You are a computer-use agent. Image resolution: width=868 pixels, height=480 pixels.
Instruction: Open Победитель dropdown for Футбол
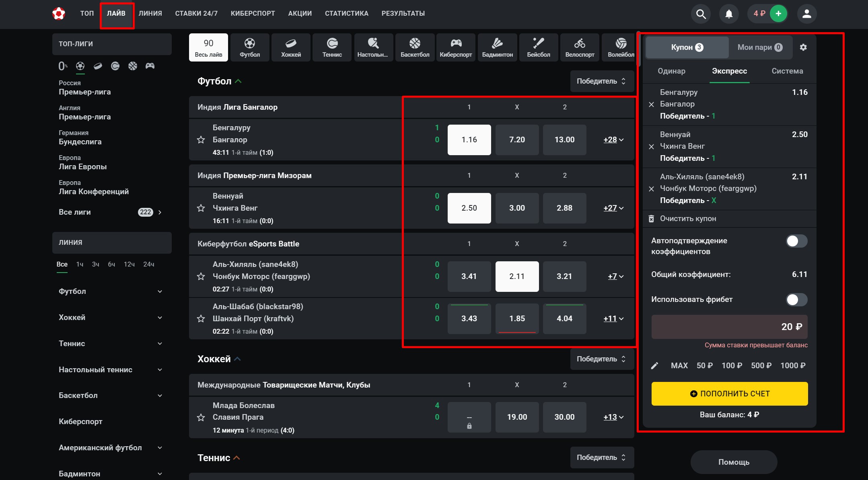coord(601,81)
